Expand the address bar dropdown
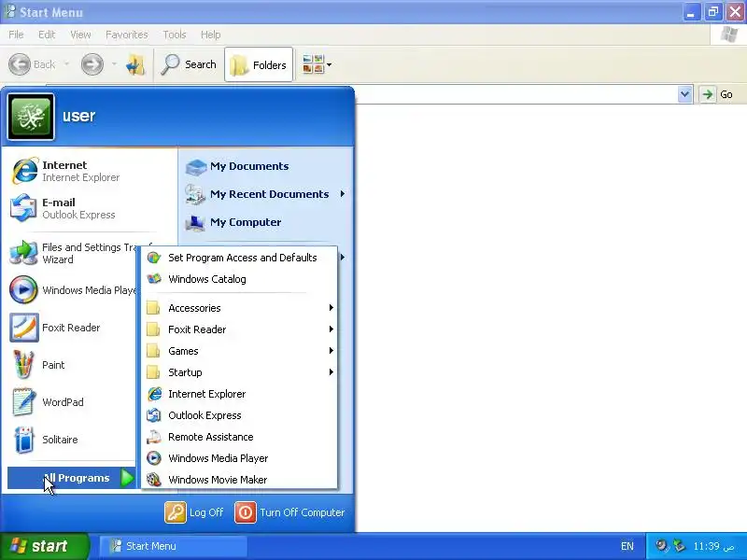Image resolution: width=747 pixels, height=560 pixels. coord(684,94)
